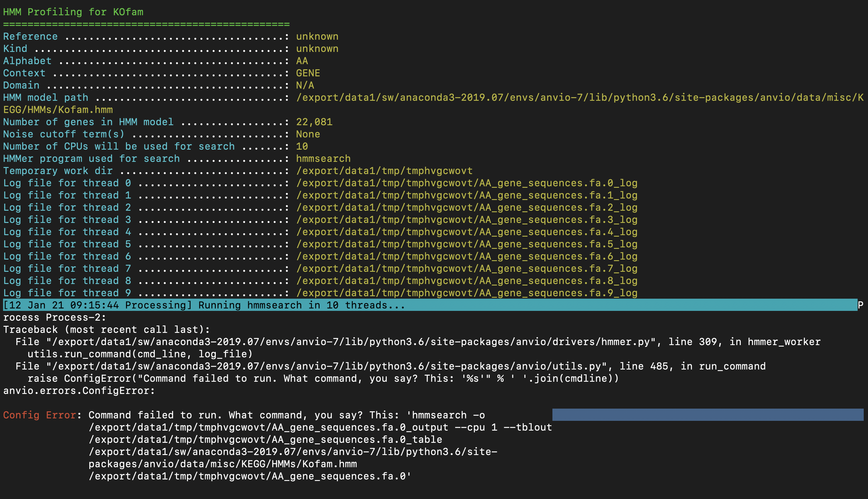Click the log file path for thread 0
The width and height of the screenshot is (868, 499).
pos(466,183)
